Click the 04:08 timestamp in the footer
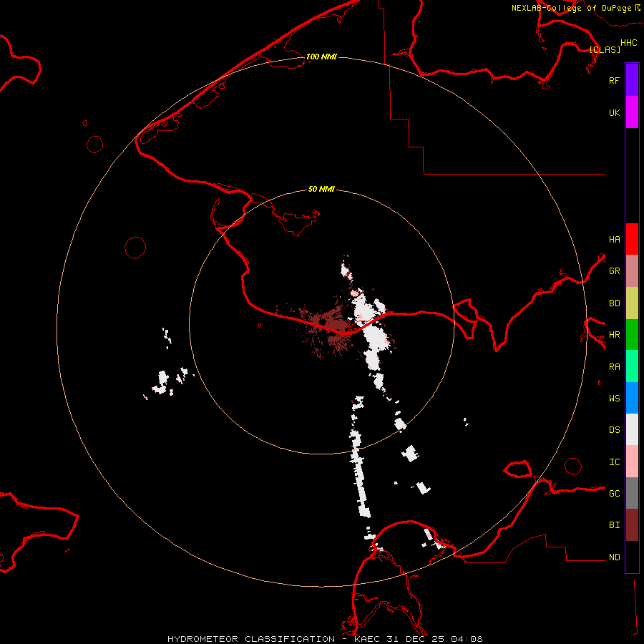Image resolution: width=644 pixels, height=644 pixels. (467, 639)
